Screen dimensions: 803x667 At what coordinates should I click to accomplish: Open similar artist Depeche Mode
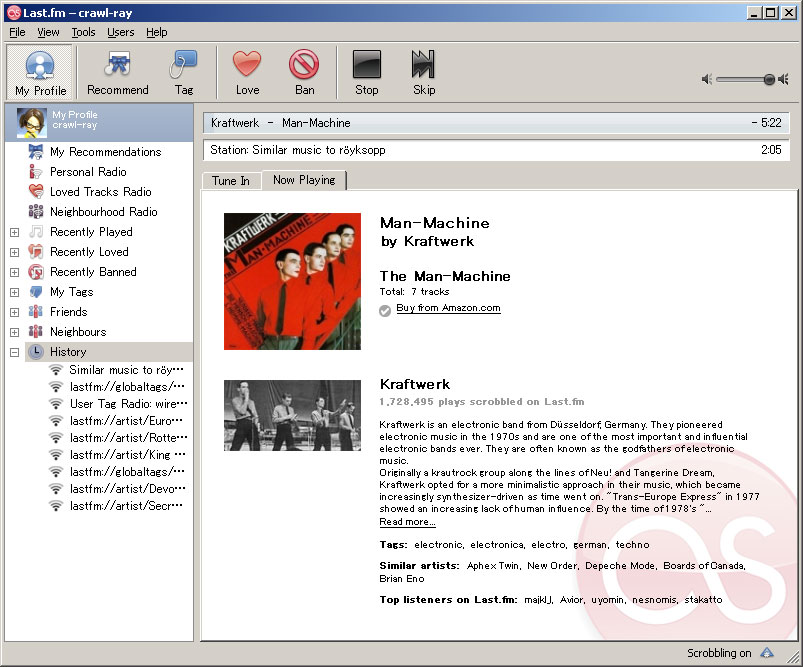coord(620,566)
